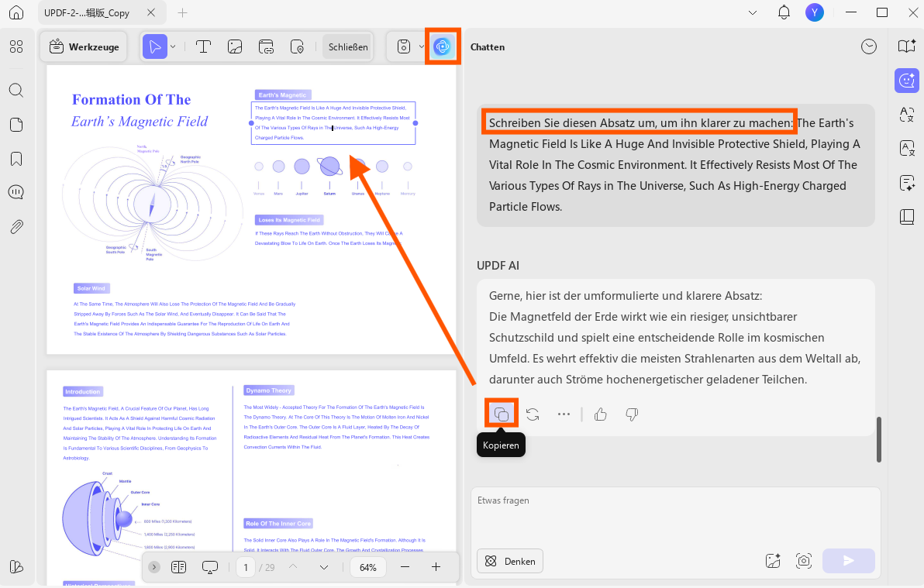Click the Introduction heading label
The width and height of the screenshot is (924, 588).
82,391
